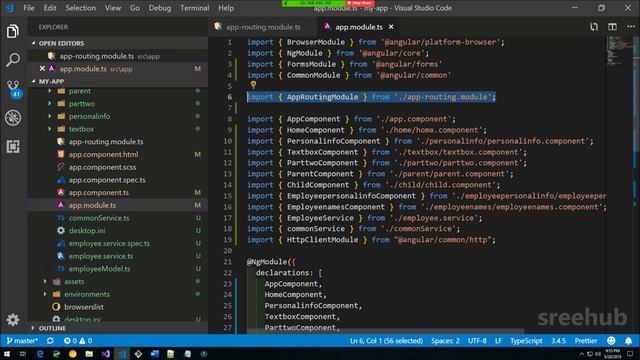Screen dimensions: 640x360
Task: Click Prettier in status bar
Action: coord(586,340)
